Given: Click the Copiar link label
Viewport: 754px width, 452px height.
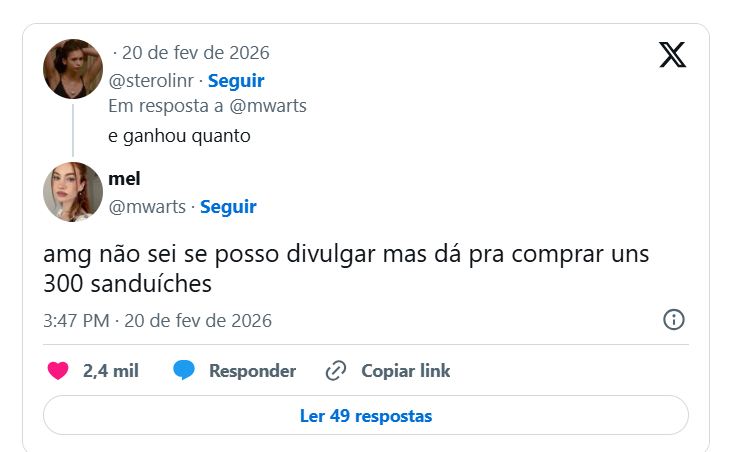Looking at the screenshot, I should pos(405,371).
